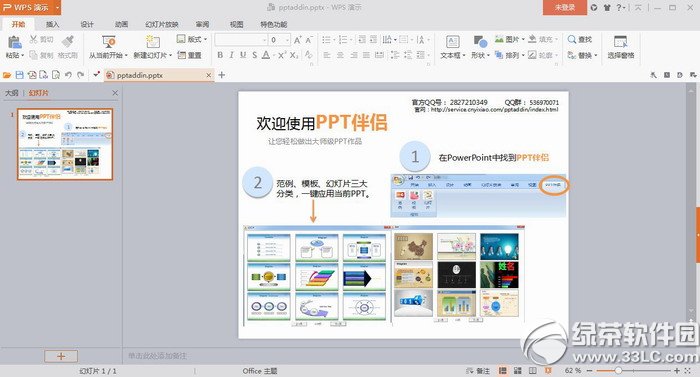This screenshot has height=377, width=700.
Task: Click the 未登录 login button
Action: [x=565, y=8]
